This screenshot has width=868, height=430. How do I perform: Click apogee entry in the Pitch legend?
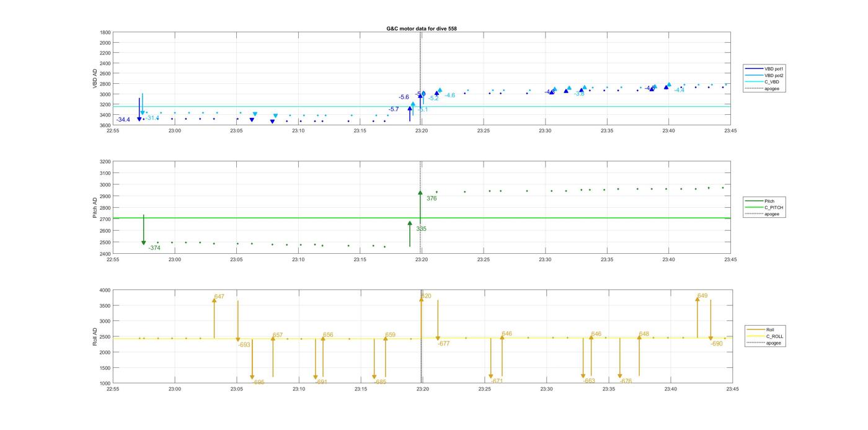pyautogui.click(x=763, y=214)
